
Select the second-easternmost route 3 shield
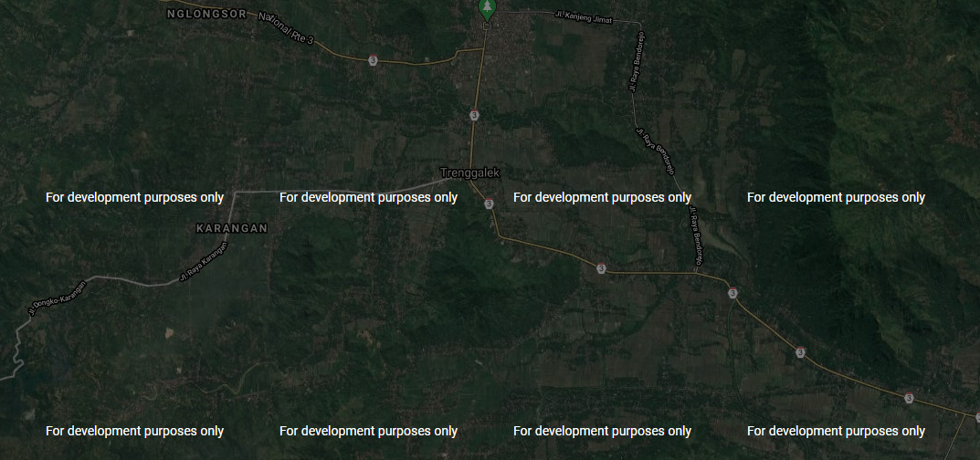pyautogui.click(x=800, y=352)
